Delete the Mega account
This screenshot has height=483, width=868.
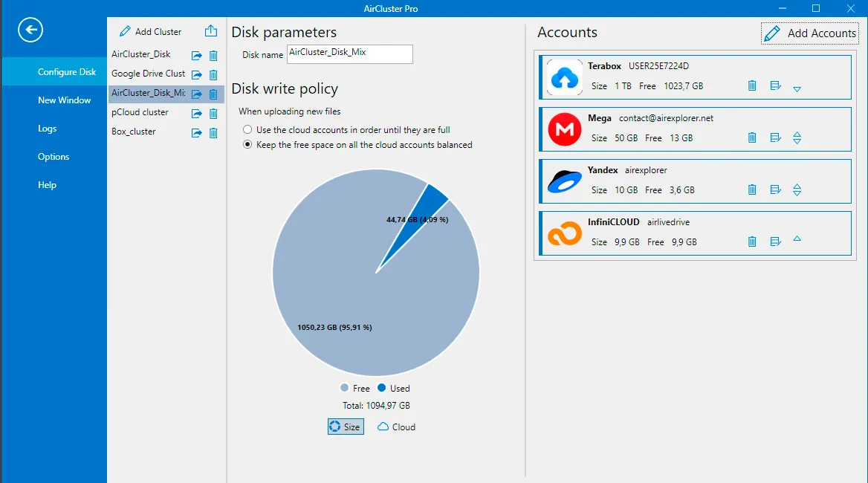[752, 137]
